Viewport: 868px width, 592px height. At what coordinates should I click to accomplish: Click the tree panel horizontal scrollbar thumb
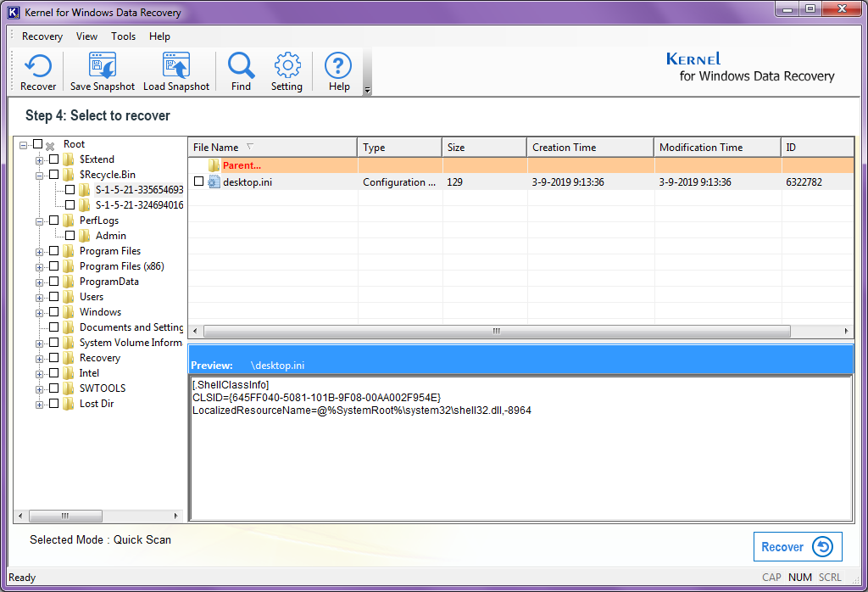tap(65, 516)
